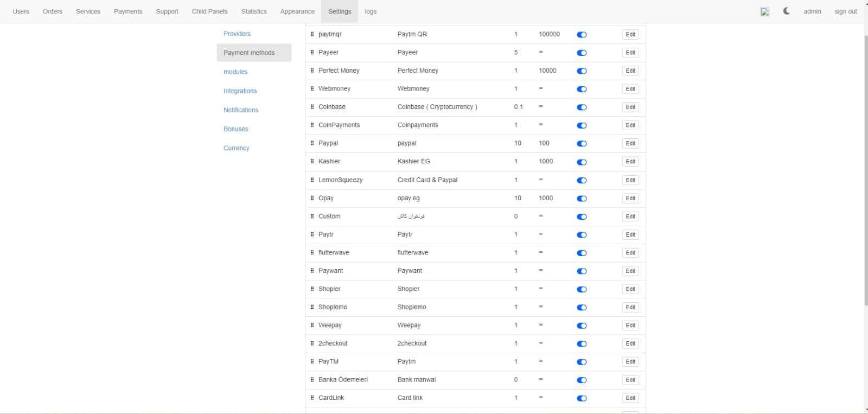This screenshot has width=868, height=414.
Task: Click drag handle next to Kashier
Action: point(312,161)
